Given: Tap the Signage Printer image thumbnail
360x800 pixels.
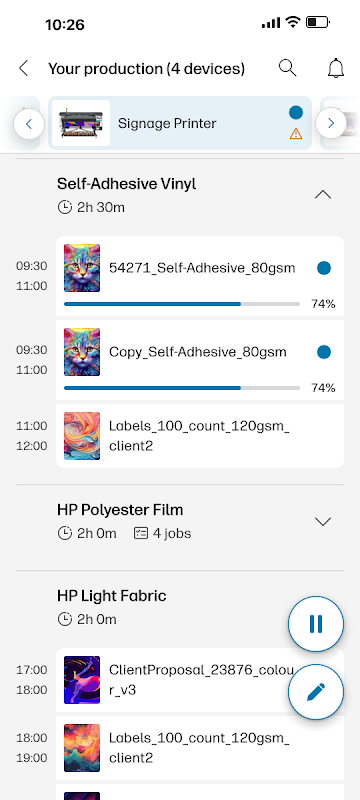Looking at the screenshot, I should click(81, 123).
